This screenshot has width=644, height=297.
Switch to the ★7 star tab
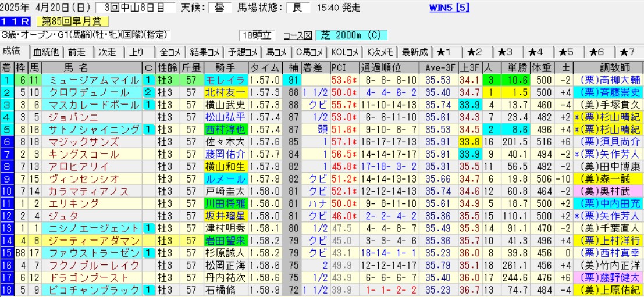pos(627,52)
